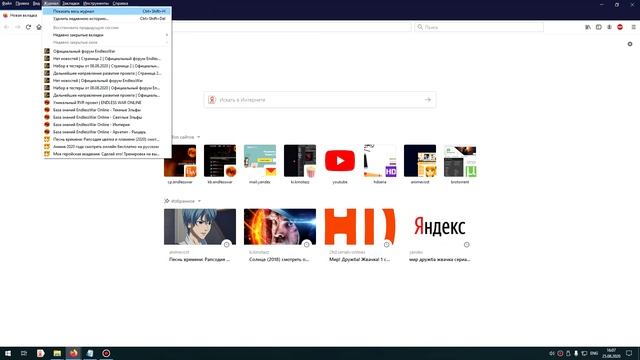This screenshot has height=360, width=640.
Task: Open context menu on the Солнце (2018) highlight card
Action: 307,244
